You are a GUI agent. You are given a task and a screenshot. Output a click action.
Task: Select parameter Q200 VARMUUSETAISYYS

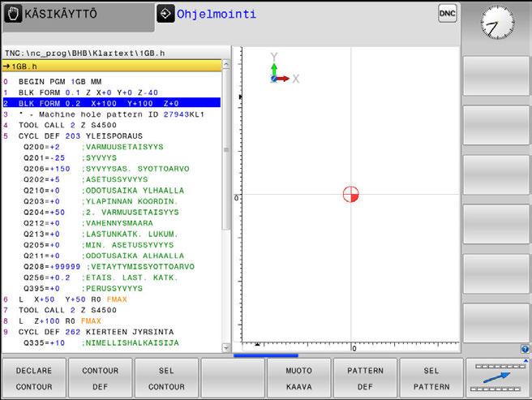(x=112, y=147)
